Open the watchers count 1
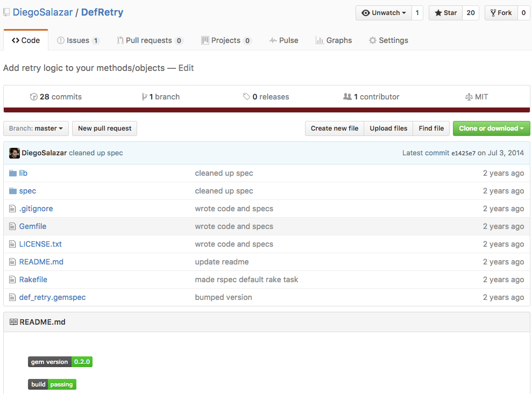 pos(417,13)
